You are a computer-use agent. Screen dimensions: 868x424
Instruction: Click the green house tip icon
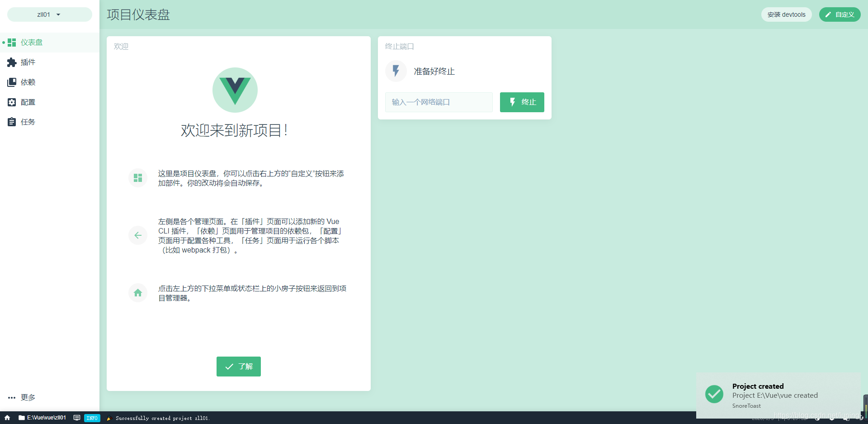coord(138,293)
